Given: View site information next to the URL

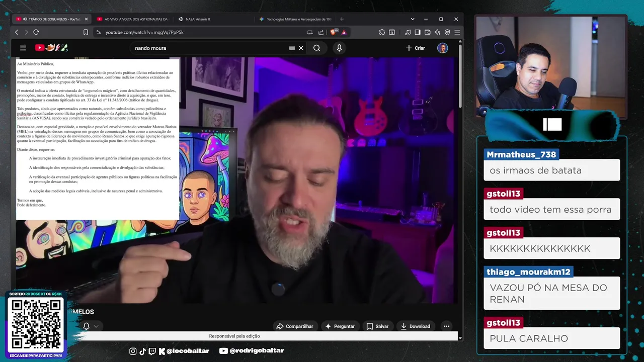Looking at the screenshot, I should pos(98,32).
